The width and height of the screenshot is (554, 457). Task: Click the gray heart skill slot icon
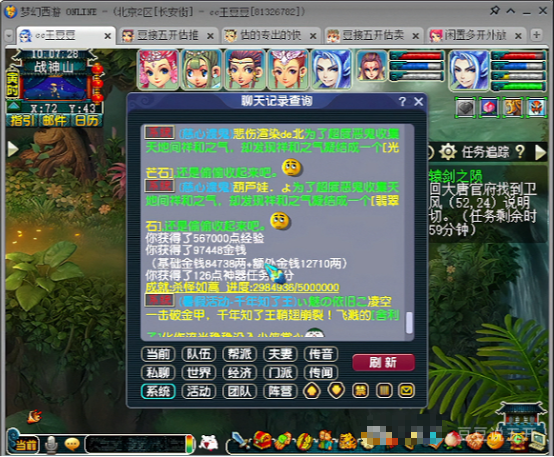[465, 107]
